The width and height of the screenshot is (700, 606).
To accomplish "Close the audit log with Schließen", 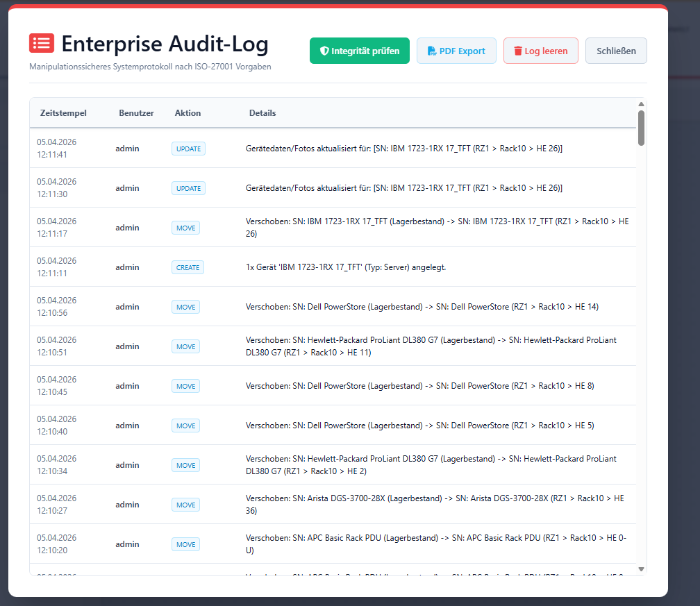I will (x=616, y=51).
